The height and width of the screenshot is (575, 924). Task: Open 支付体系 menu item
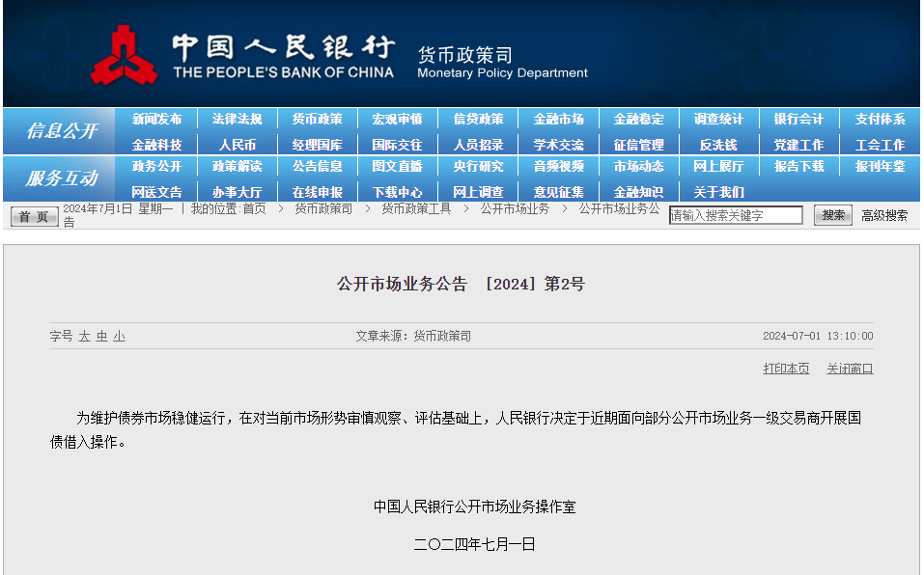pyautogui.click(x=880, y=119)
